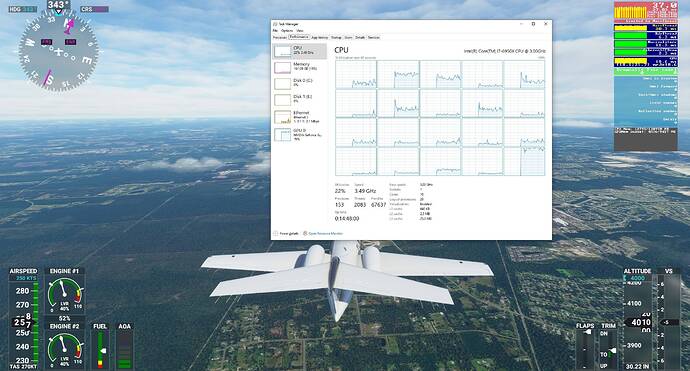Minimize the Task Manager window

(x=521, y=24)
